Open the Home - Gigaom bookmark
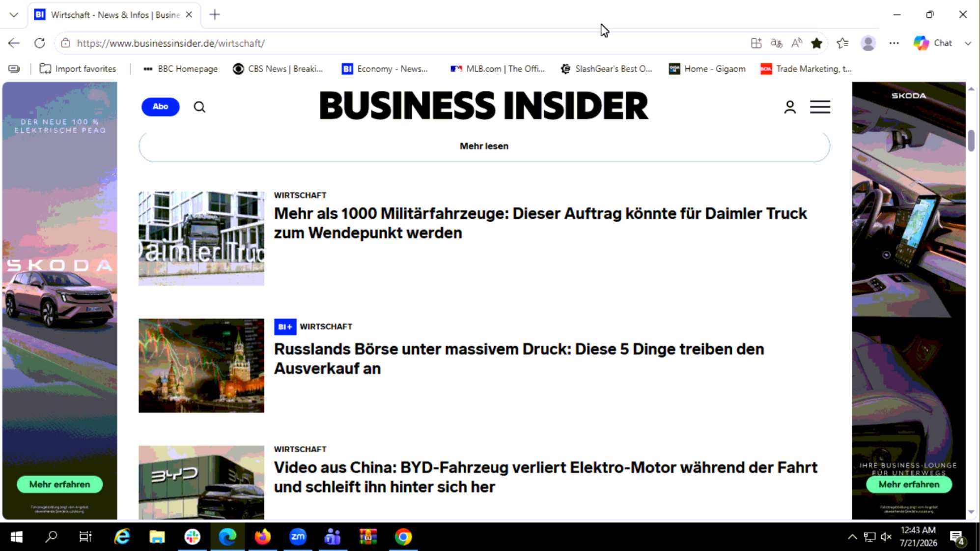The height and width of the screenshot is (551, 980). point(707,69)
